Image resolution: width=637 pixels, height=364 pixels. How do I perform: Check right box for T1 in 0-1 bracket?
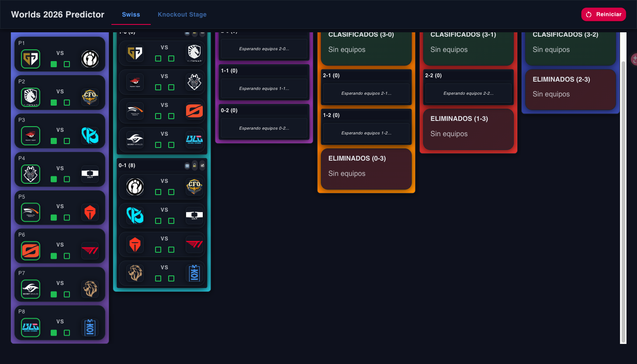click(x=171, y=250)
